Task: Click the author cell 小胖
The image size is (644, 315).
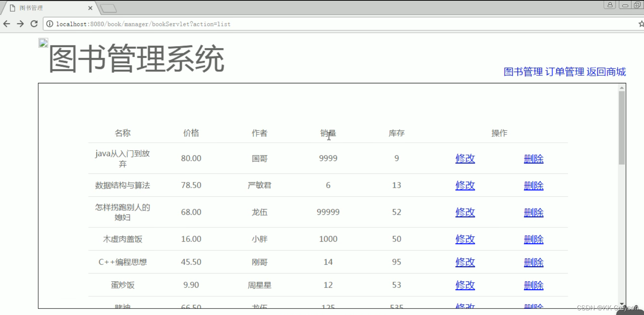Action: (x=259, y=239)
